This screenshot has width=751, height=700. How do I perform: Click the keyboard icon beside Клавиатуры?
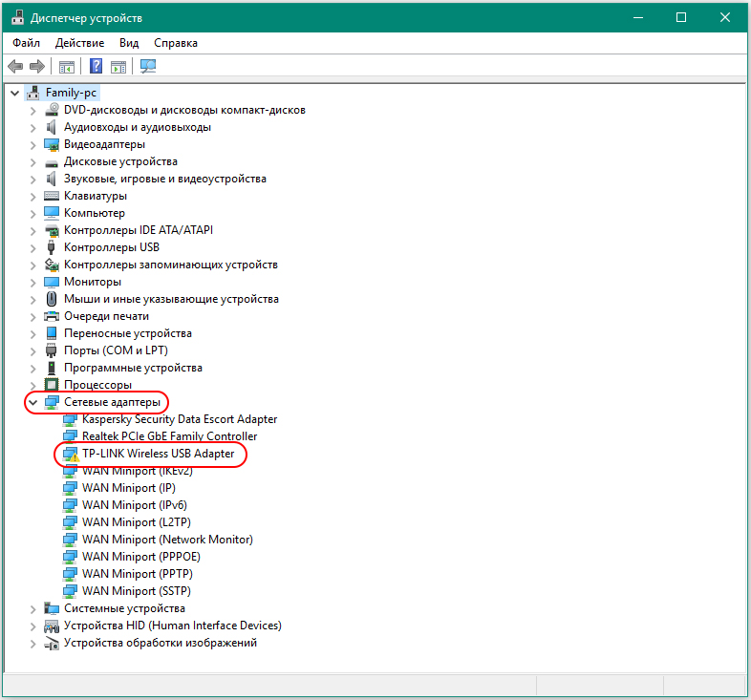[x=52, y=196]
